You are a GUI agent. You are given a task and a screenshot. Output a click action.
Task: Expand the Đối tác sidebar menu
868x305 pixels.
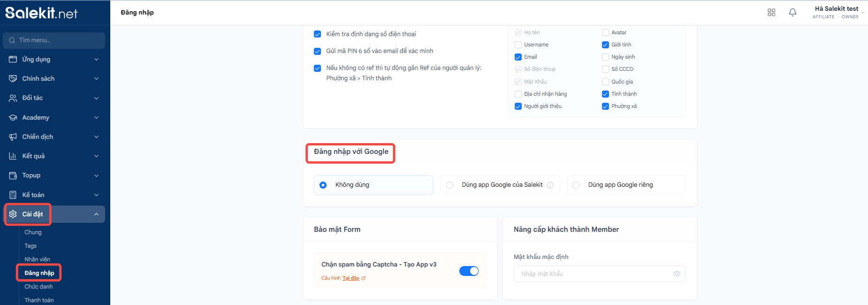54,98
